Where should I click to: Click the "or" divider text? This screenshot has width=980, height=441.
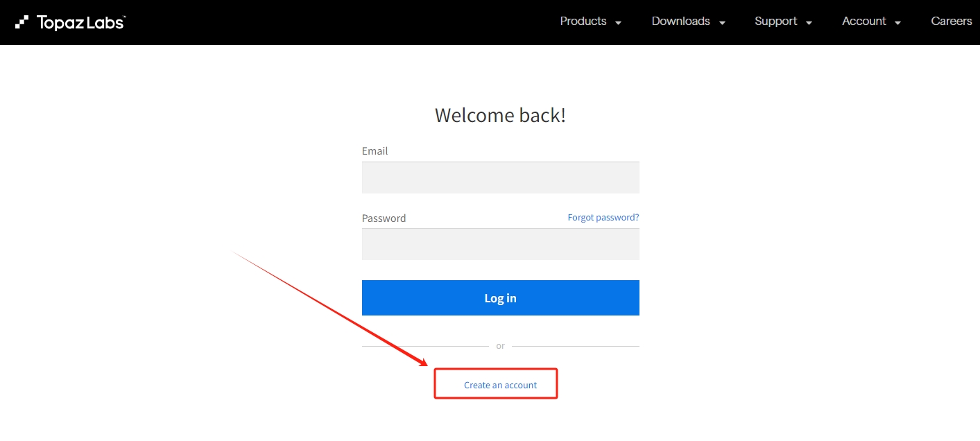click(x=500, y=346)
